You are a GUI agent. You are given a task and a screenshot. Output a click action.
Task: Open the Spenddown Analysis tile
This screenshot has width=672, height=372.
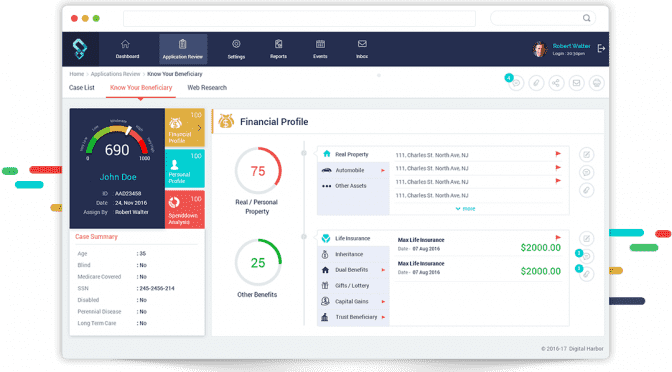[185, 210]
